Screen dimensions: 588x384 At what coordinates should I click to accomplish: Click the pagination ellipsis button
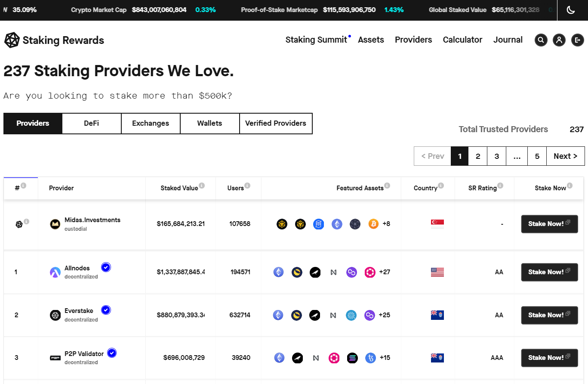517,156
